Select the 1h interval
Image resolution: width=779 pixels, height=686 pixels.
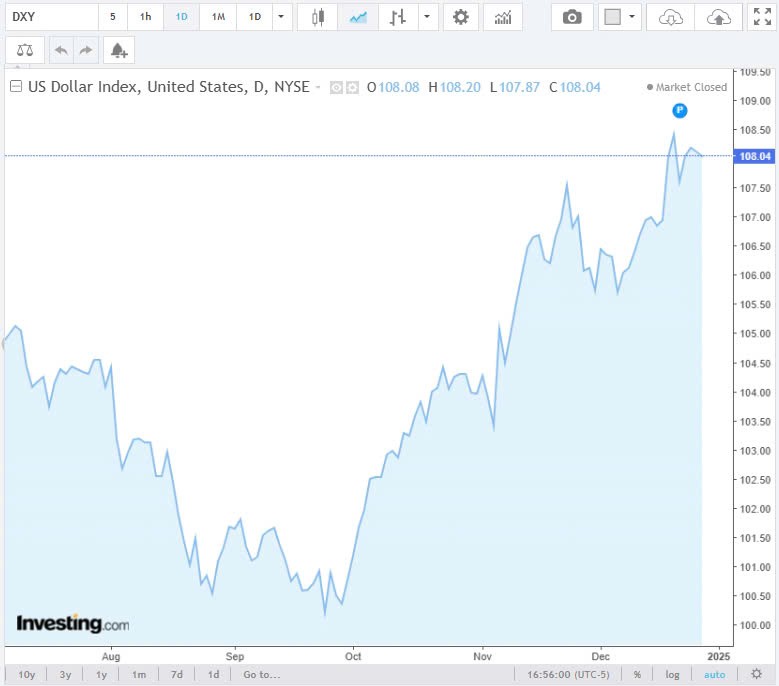[x=146, y=17]
